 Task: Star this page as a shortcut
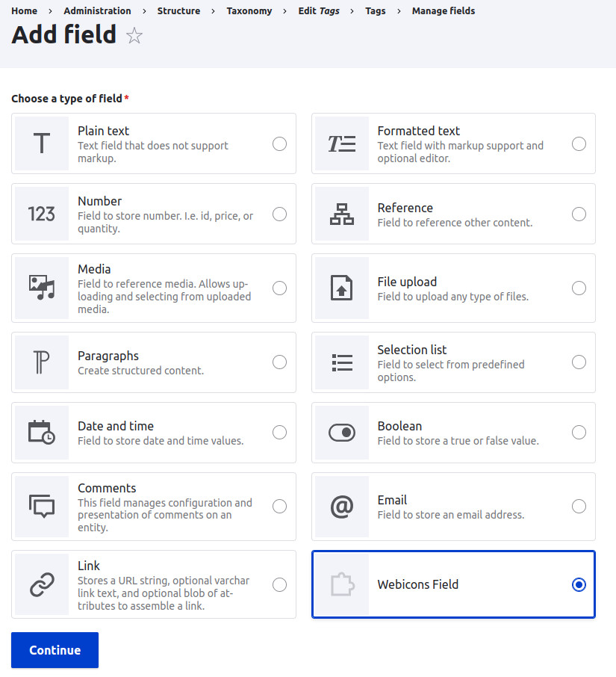coord(134,35)
